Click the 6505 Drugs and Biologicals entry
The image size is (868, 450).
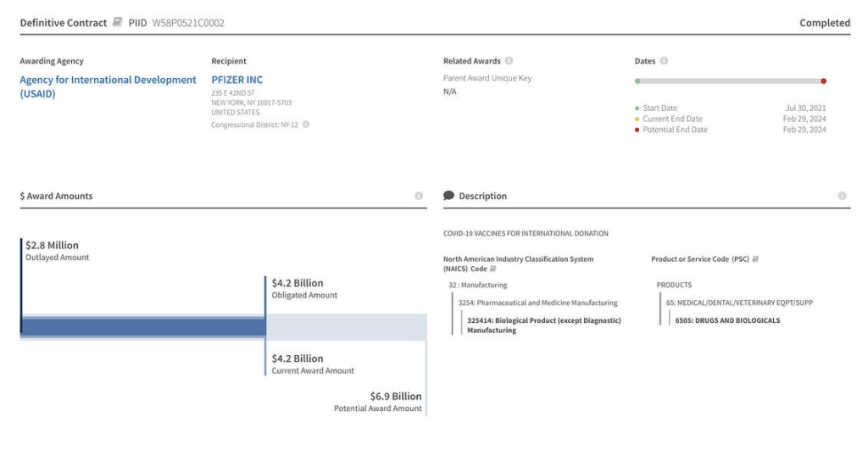pyautogui.click(x=727, y=320)
